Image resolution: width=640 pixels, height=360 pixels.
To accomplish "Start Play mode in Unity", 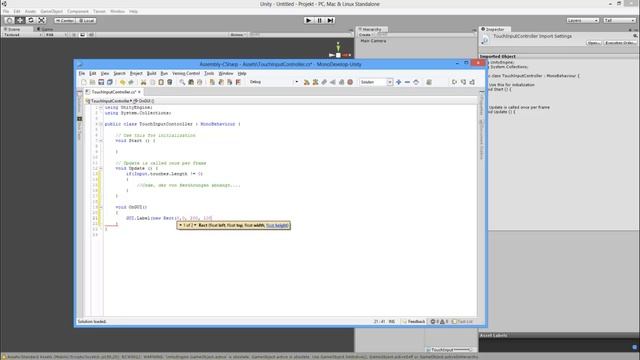I will tap(309, 20).
